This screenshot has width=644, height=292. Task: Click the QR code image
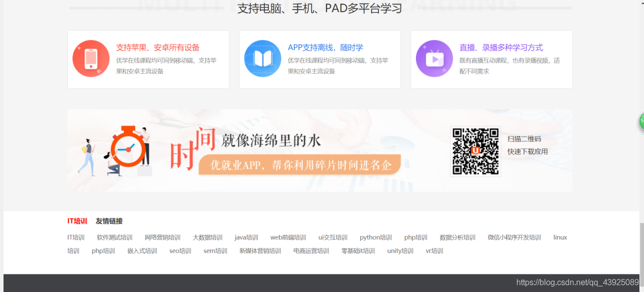476,152
